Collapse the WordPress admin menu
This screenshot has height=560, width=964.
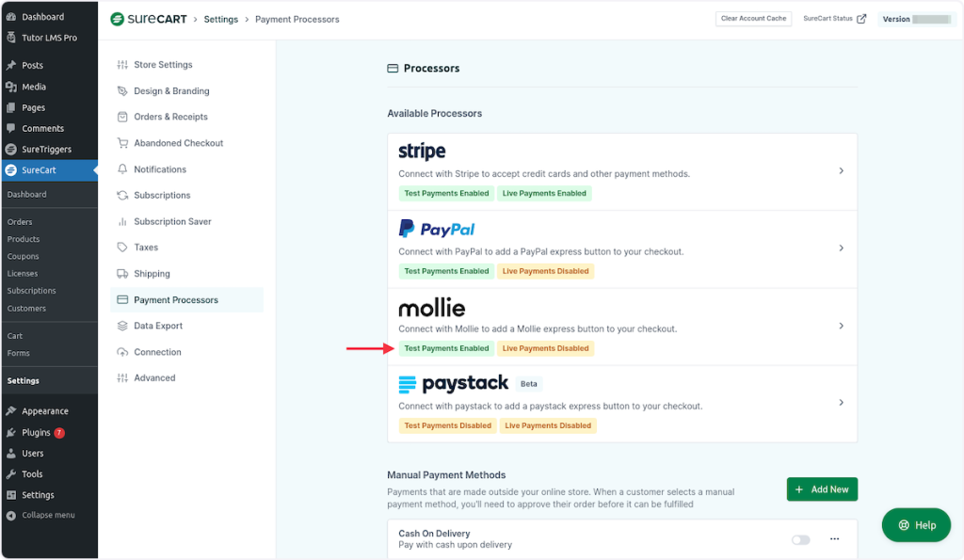point(47,516)
